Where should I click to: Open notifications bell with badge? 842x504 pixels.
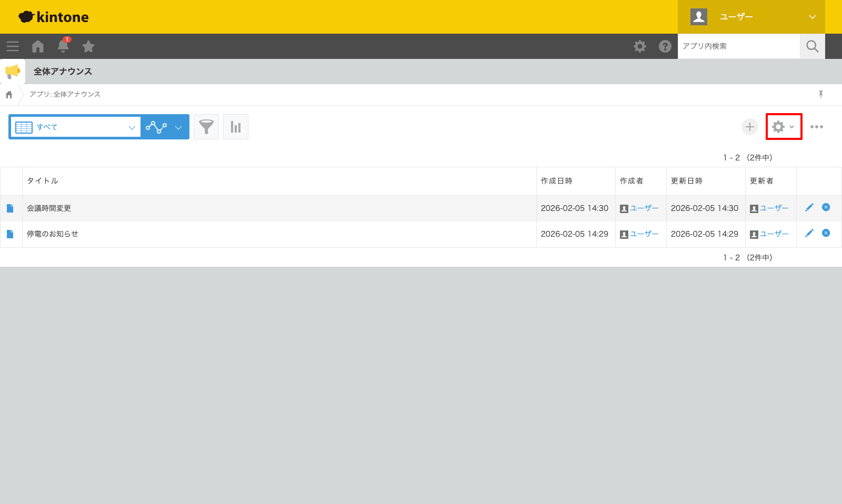(x=63, y=46)
